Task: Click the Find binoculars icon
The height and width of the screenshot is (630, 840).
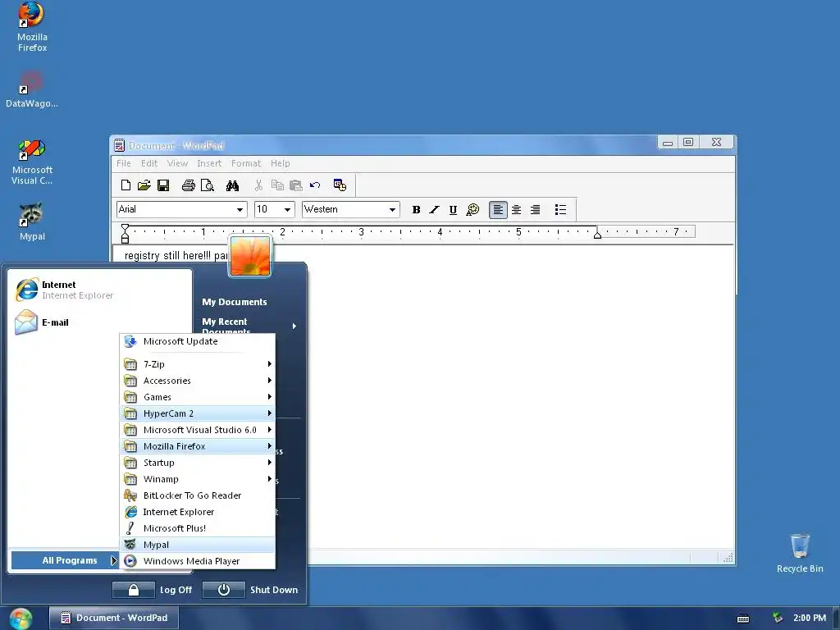Action: point(232,185)
